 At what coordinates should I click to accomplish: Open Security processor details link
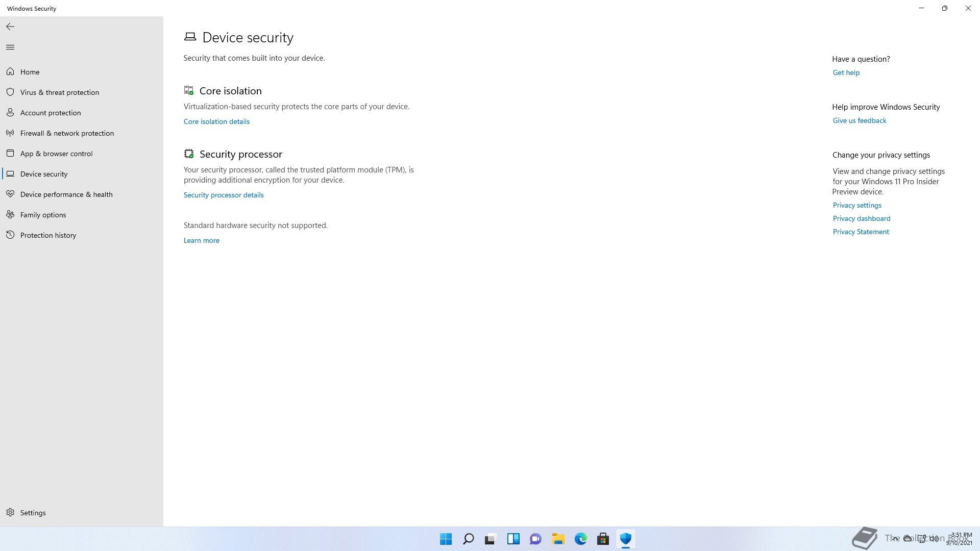224,195
